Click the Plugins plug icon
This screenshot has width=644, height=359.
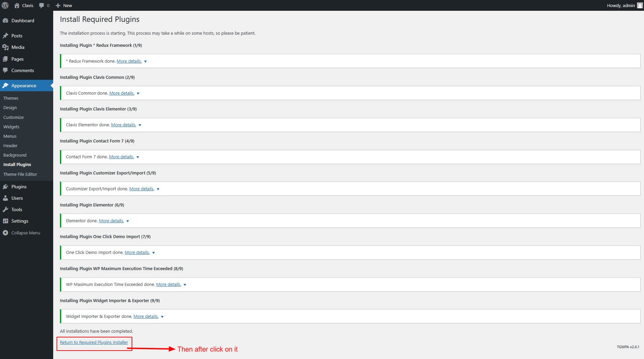5,187
